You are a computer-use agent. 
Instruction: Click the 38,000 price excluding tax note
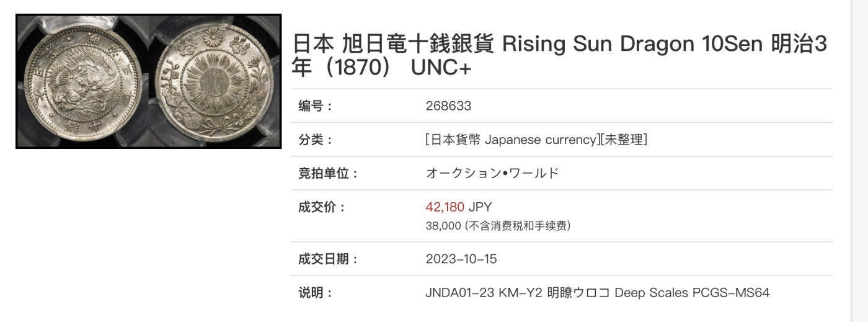click(x=498, y=226)
